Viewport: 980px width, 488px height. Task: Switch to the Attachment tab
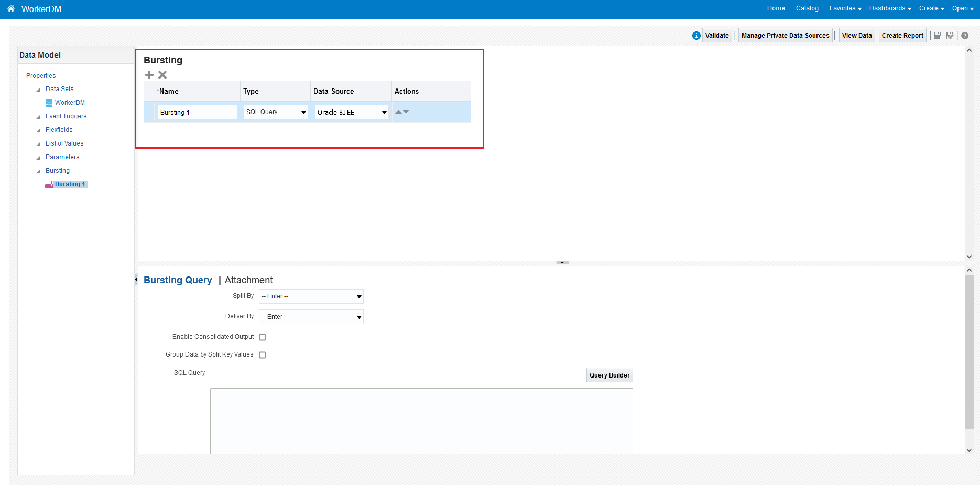(248, 280)
